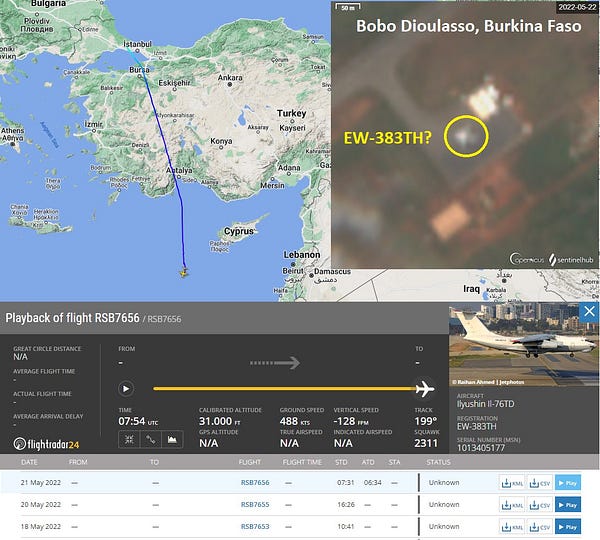The width and height of the screenshot is (600, 540).
Task: Click the STATUS column header
Action: (x=439, y=462)
